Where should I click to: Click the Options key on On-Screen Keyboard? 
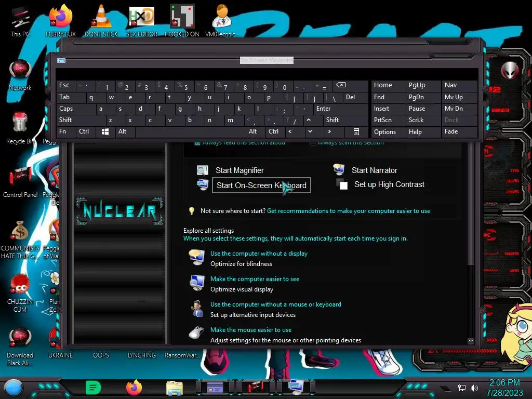(388, 132)
